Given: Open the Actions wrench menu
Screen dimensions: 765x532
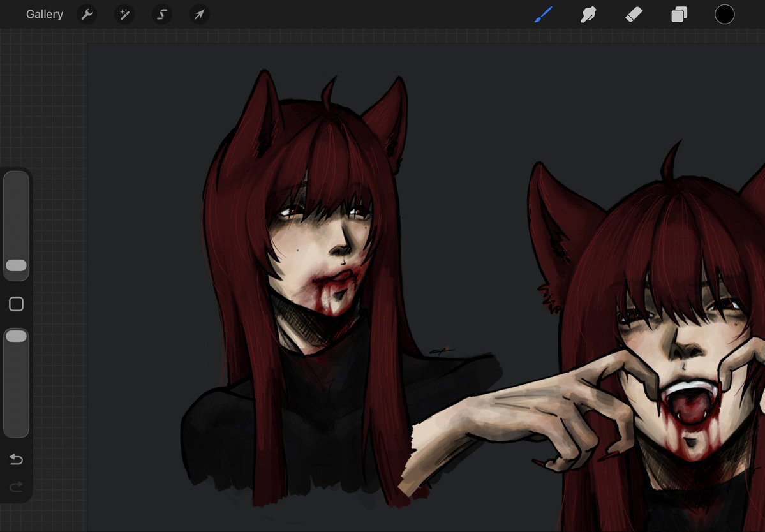Looking at the screenshot, I should (x=87, y=15).
